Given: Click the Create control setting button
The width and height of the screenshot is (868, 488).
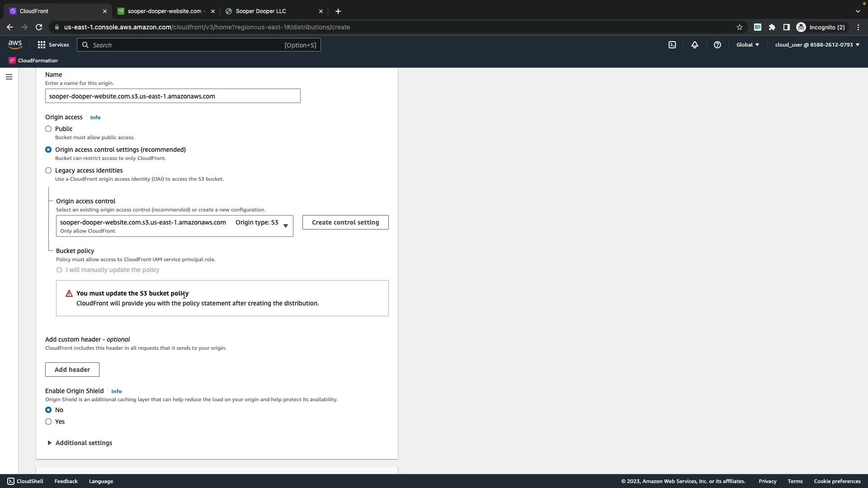Looking at the screenshot, I should [345, 222].
